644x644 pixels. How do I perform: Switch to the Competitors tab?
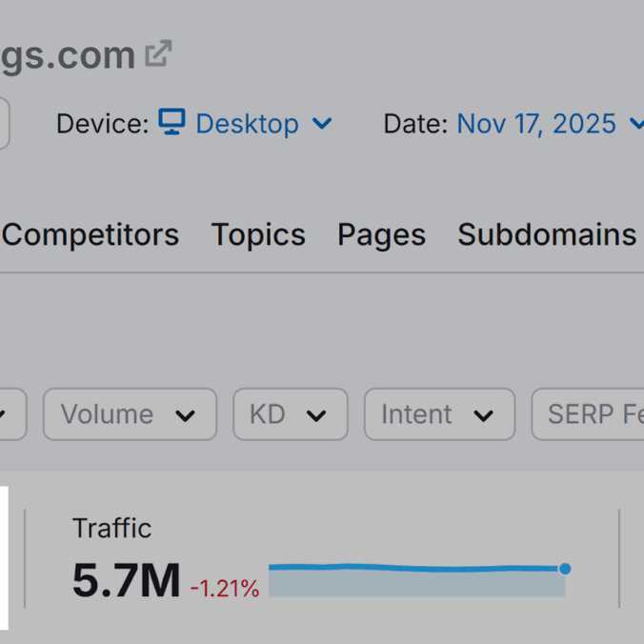coord(91,234)
